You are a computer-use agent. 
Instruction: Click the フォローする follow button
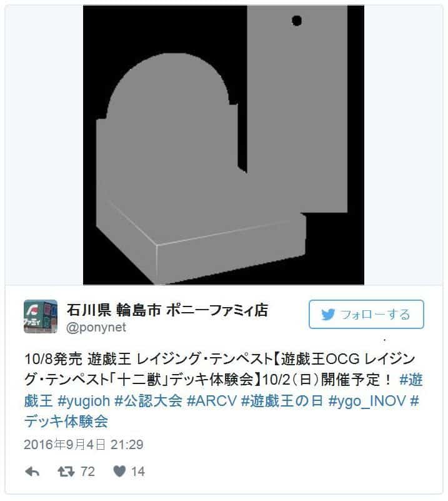coord(366,315)
